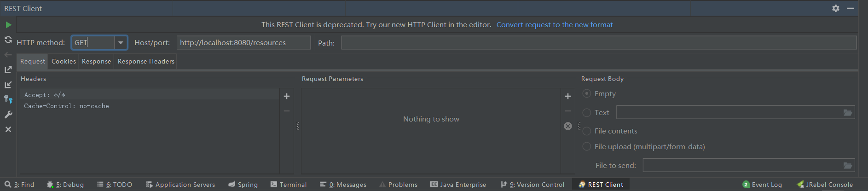The image size is (868, 191).
Task: Open the Terminal tool window button
Action: 289,185
